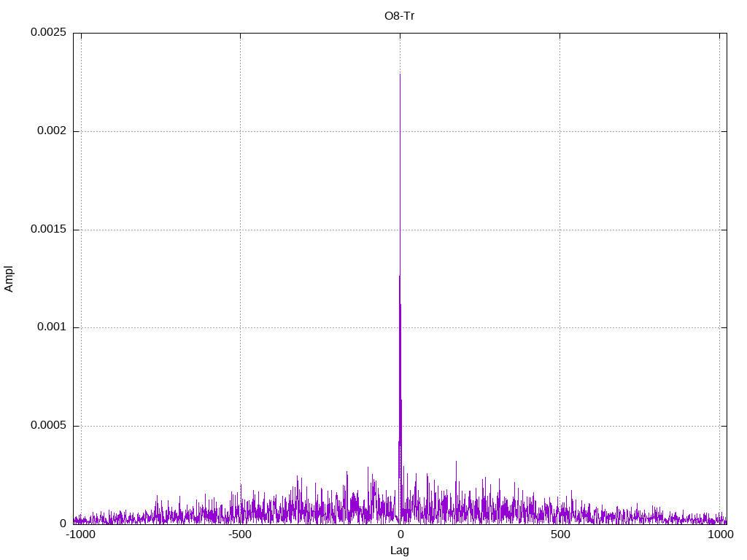Click the 500 x-axis tick label
The image size is (747, 560).
tap(560, 534)
